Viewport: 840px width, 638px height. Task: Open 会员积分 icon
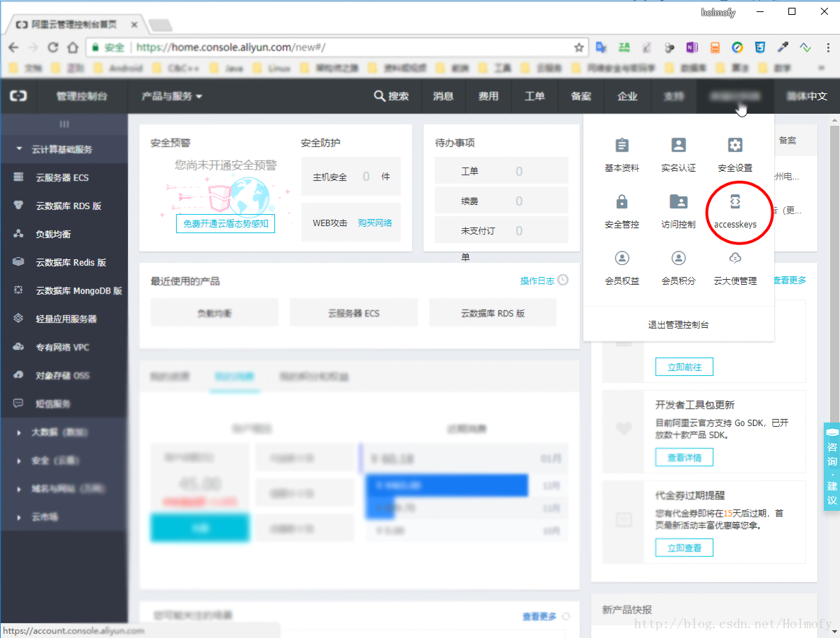click(x=678, y=258)
